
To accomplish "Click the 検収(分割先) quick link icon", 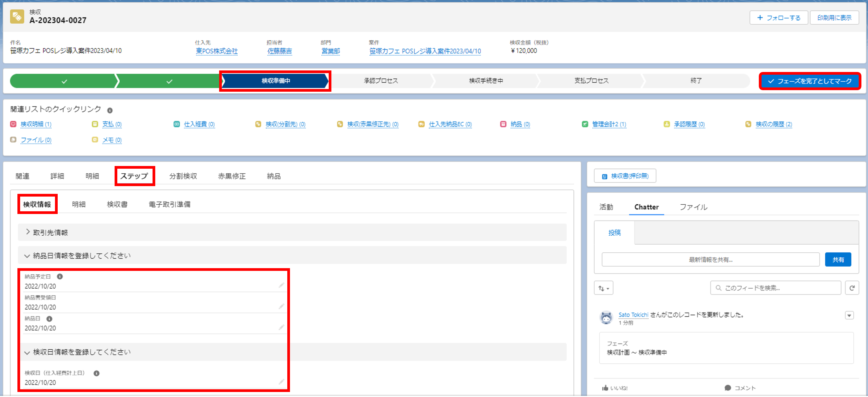I will 258,124.
